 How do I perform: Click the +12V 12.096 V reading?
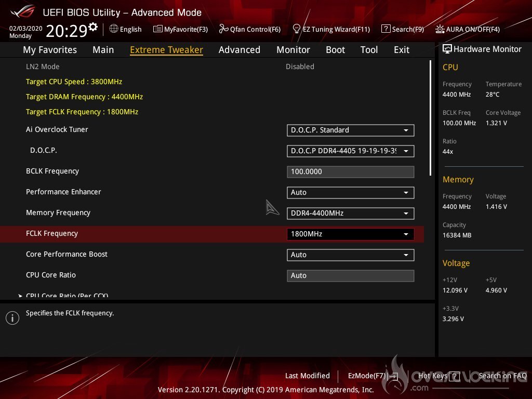[x=455, y=290]
